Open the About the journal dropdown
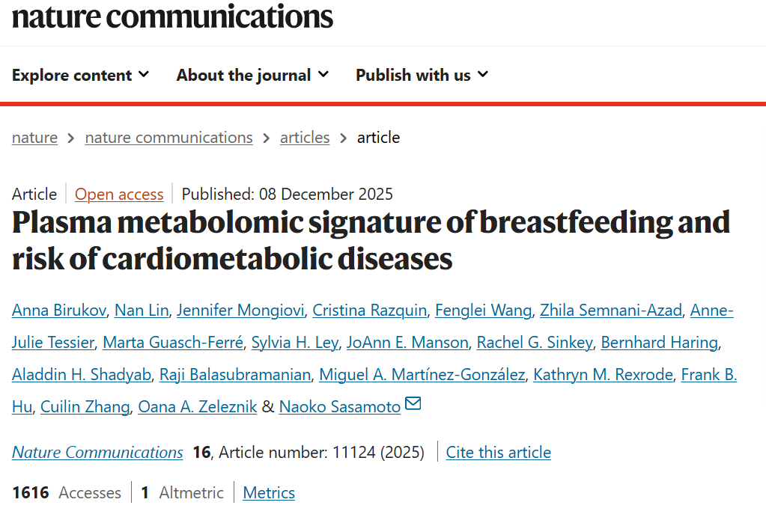Viewport: 766px width, 532px height. pos(252,75)
